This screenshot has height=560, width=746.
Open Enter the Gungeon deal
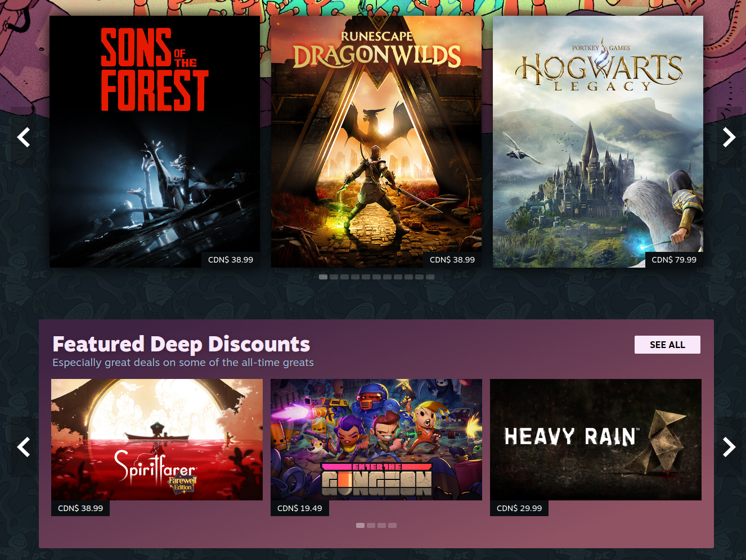(x=376, y=440)
